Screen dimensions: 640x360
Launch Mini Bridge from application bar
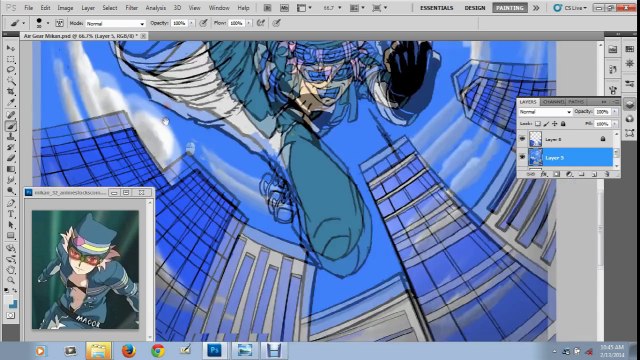[x=283, y=8]
